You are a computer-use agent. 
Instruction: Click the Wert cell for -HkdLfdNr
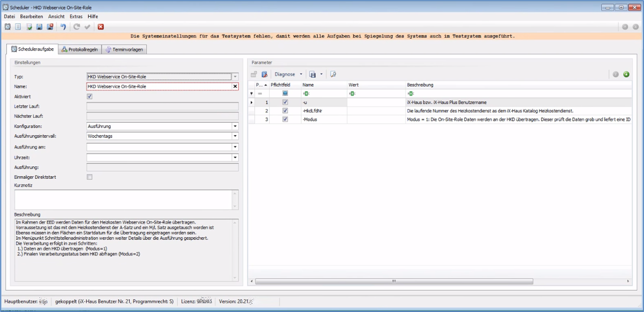click(376, 111)
